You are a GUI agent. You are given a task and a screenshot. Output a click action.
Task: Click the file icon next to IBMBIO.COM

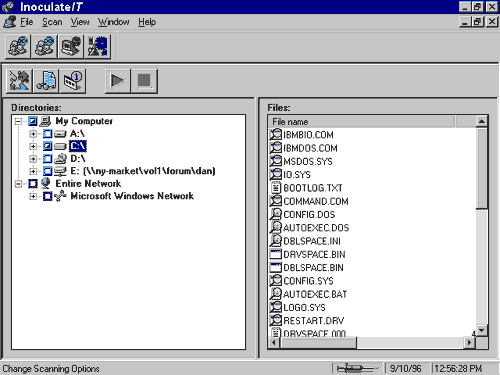point(276,134)
